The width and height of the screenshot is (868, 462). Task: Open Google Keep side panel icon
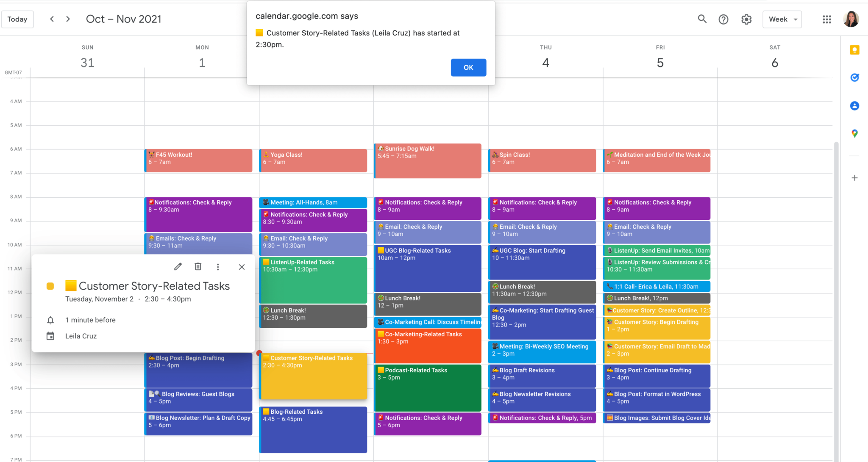pos(854,50)
